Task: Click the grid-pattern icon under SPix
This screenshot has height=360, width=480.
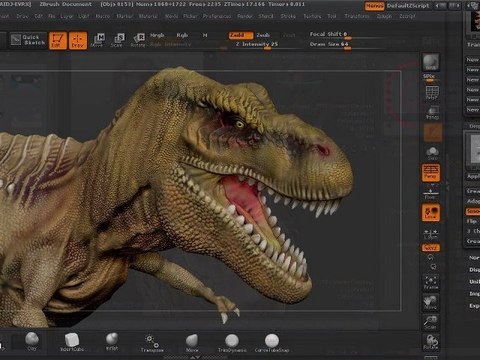Action: (x=432, y=93)
